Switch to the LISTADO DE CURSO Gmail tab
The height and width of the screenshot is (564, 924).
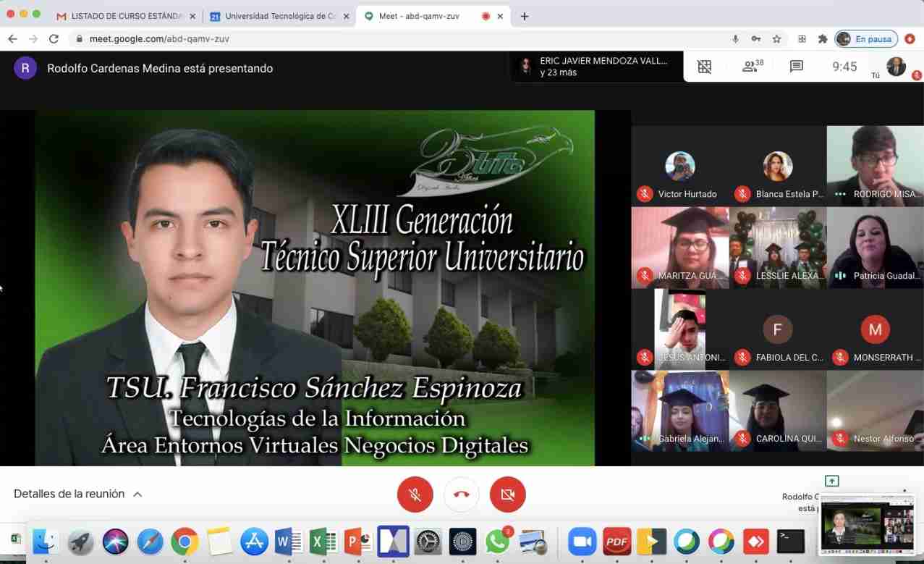pos(123,16)
